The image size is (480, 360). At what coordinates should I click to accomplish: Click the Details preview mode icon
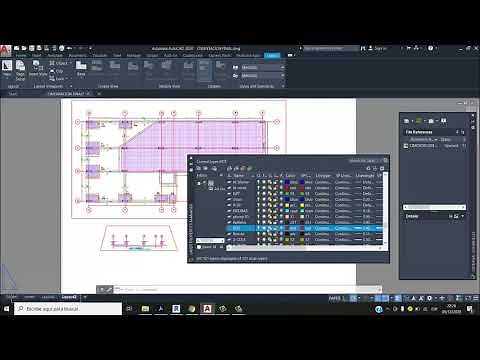point(457,216)
